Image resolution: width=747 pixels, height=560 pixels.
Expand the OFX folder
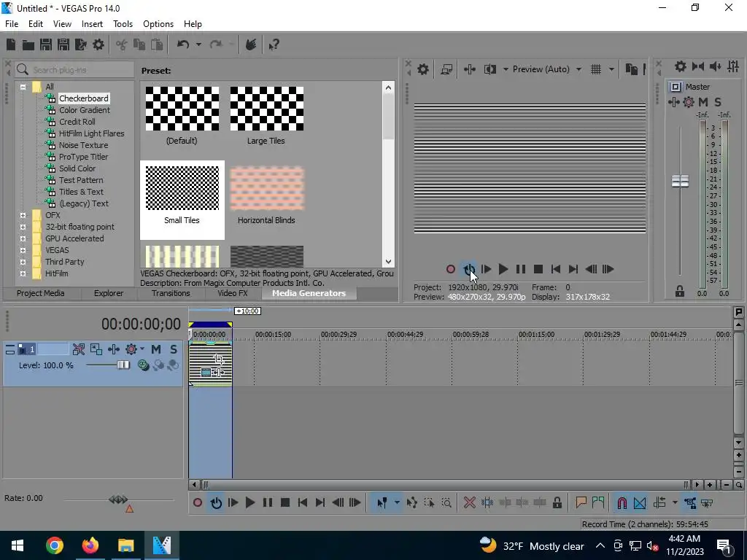coord(23,215)
